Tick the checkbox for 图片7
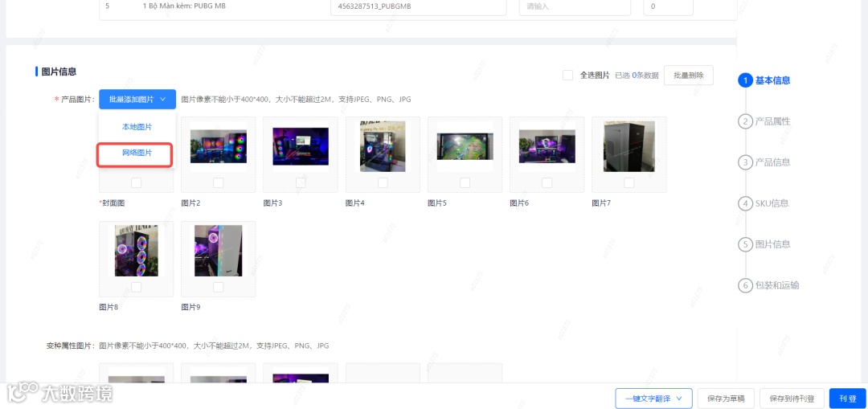 click(x=628, y=182)
